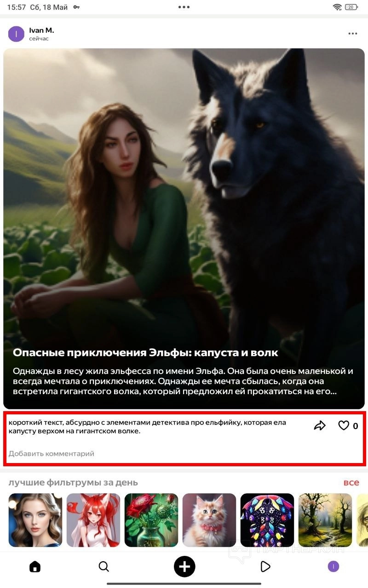Viewport: 368px width, 588px height.
Task: Open Ivan M. avatar at post header
Action: point(17,34)
